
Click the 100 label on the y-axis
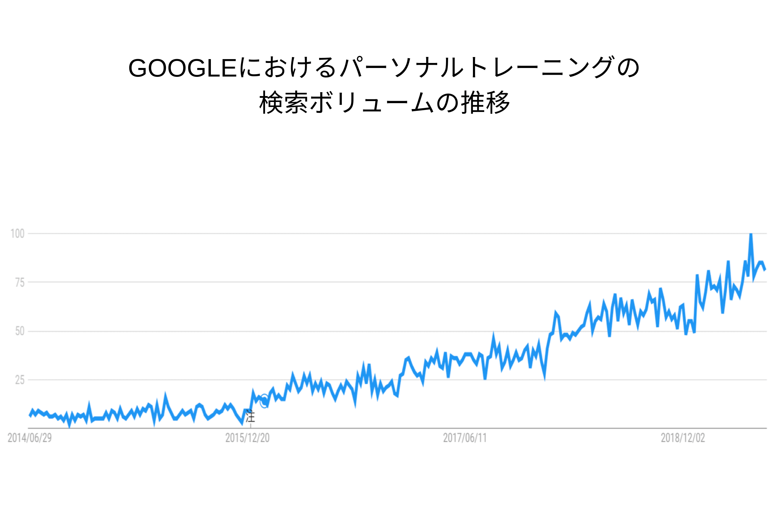(x=17, y=234)
